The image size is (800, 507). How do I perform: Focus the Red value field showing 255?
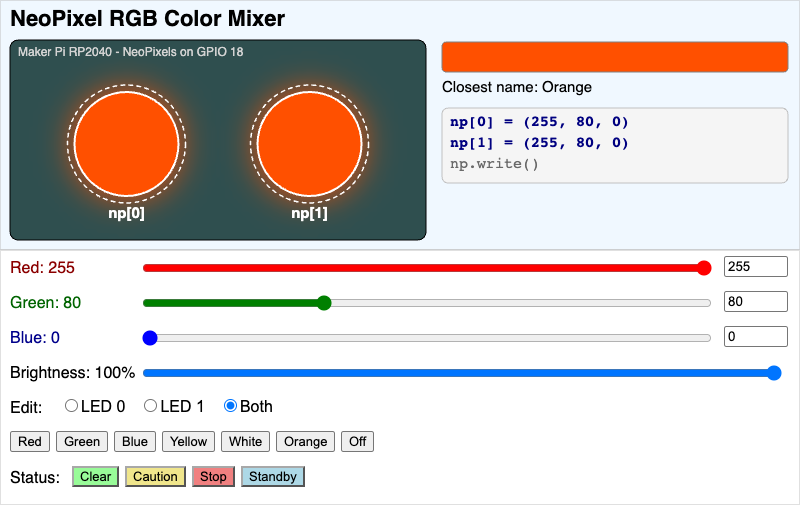coord(756,267)
